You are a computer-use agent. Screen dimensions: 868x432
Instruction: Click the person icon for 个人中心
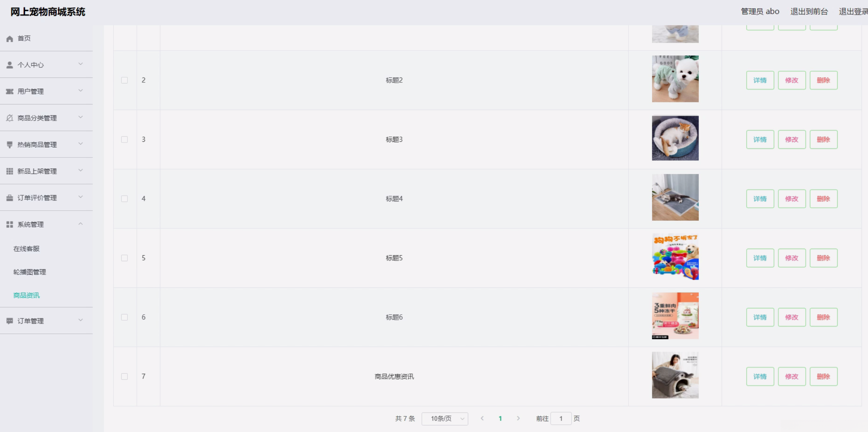tap(10, 65)
